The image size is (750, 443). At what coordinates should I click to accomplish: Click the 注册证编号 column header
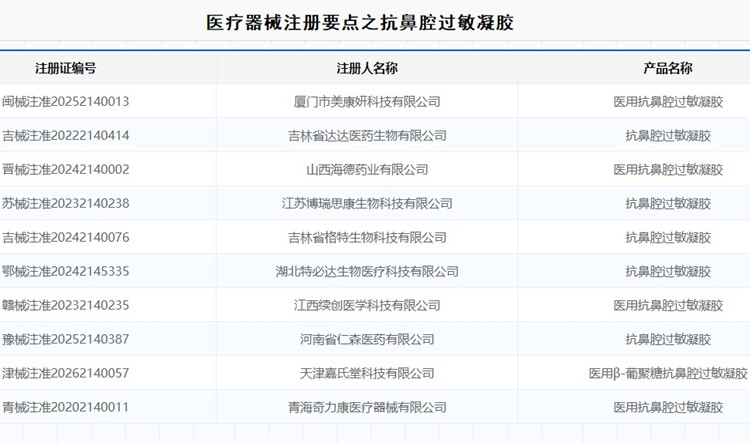(x=66, y=68)
